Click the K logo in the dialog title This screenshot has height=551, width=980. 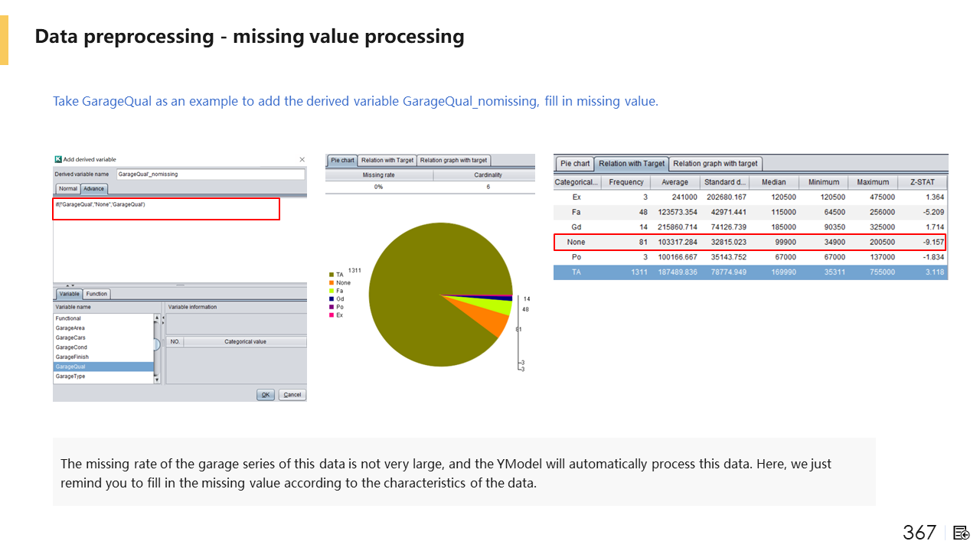(58, 159)
